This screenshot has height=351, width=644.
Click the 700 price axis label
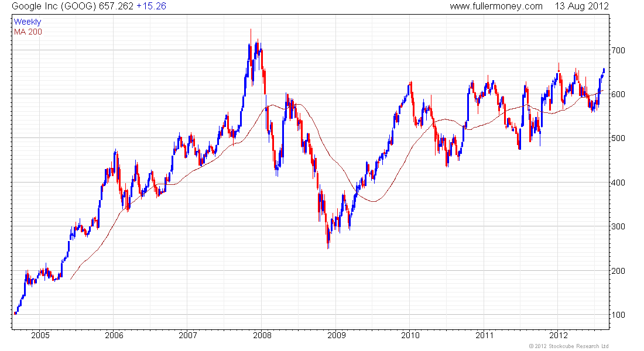click(618, 50)
